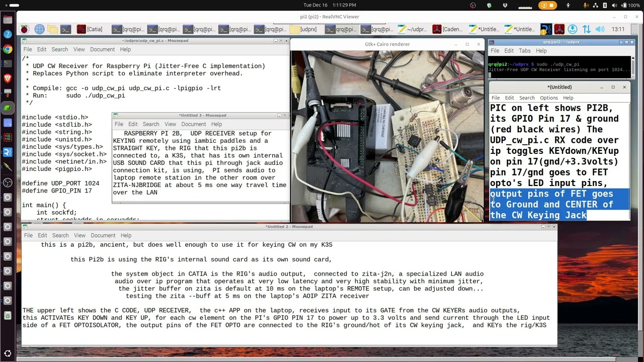The image size is (644, 362).
Task: Open File menu in Untitled 2 Mousepad window
Action: [28, 235]
